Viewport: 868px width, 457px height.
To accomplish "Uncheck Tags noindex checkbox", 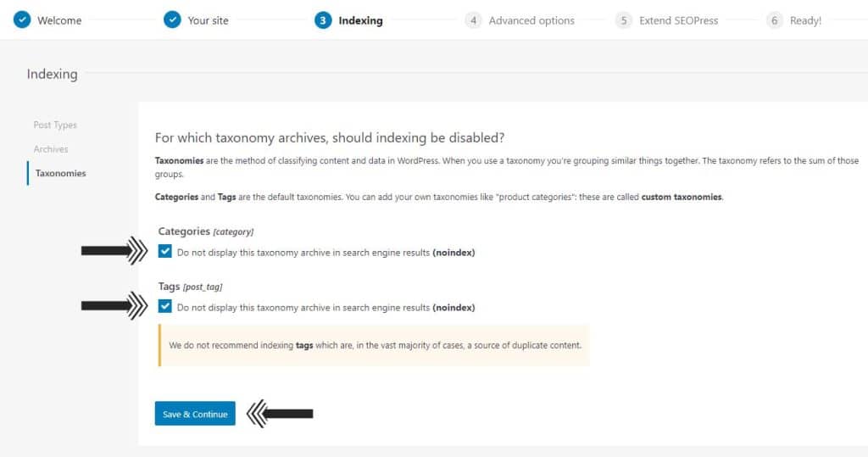I will click(165, 306).
